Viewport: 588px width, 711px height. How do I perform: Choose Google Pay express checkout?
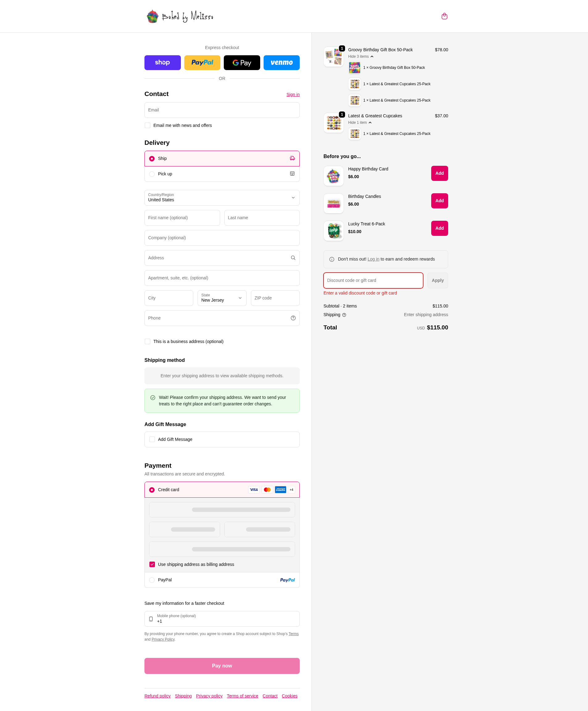pyautogui.click(x=242, y=63)
